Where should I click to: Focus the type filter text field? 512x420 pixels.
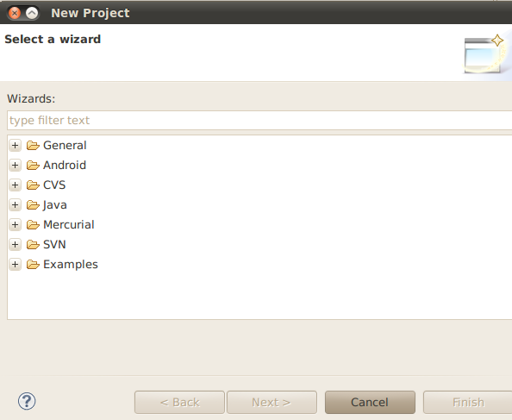259,120
